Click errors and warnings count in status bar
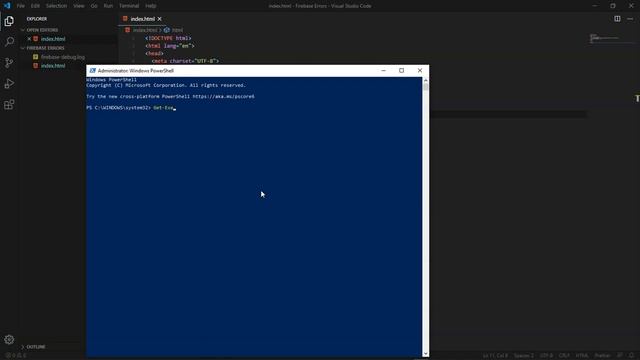The image size is (640, 360). click(16, 356)
